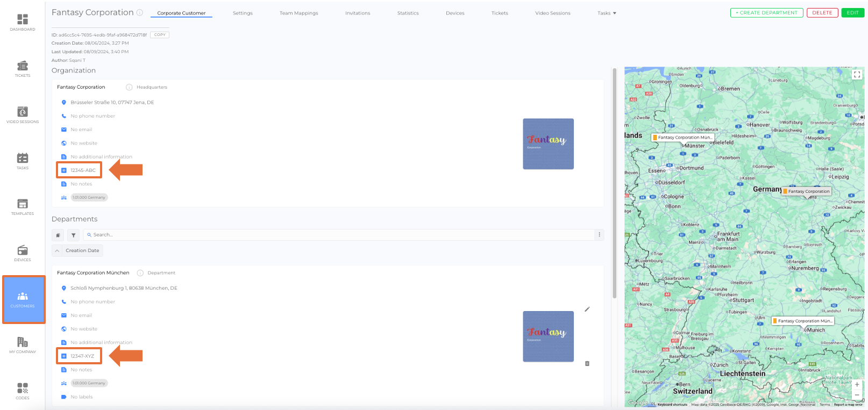Open Video Sessions in the sidebar

tap(23, 114)
